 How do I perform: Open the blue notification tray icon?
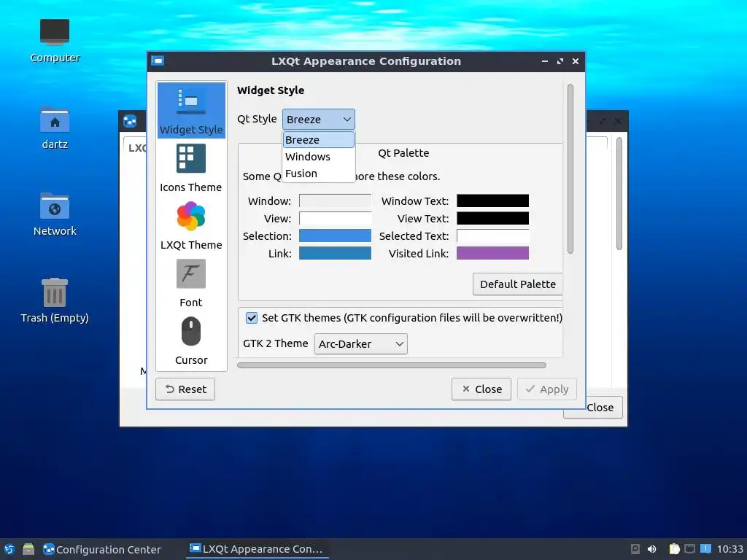[705, 548]
